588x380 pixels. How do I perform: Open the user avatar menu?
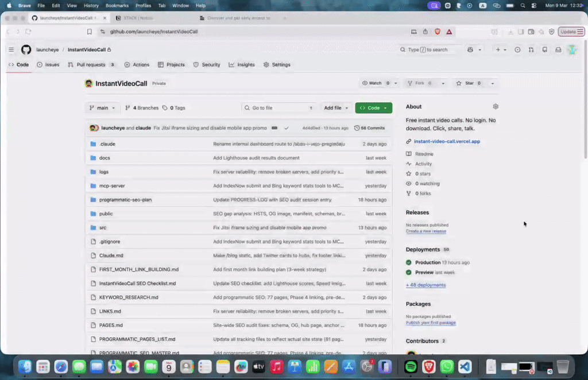click(x=572, y=49)
